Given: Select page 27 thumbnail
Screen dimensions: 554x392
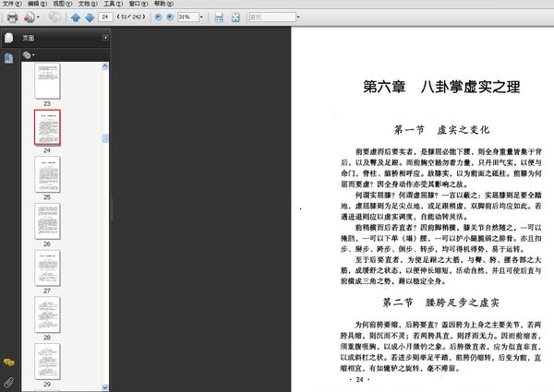Looking at the screenshot, I should tap(47, 267).
